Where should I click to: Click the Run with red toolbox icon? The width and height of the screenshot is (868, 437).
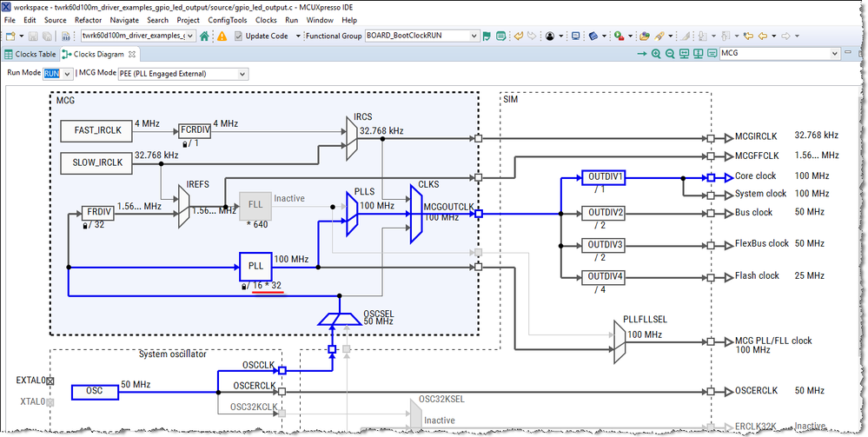(620, 36)
